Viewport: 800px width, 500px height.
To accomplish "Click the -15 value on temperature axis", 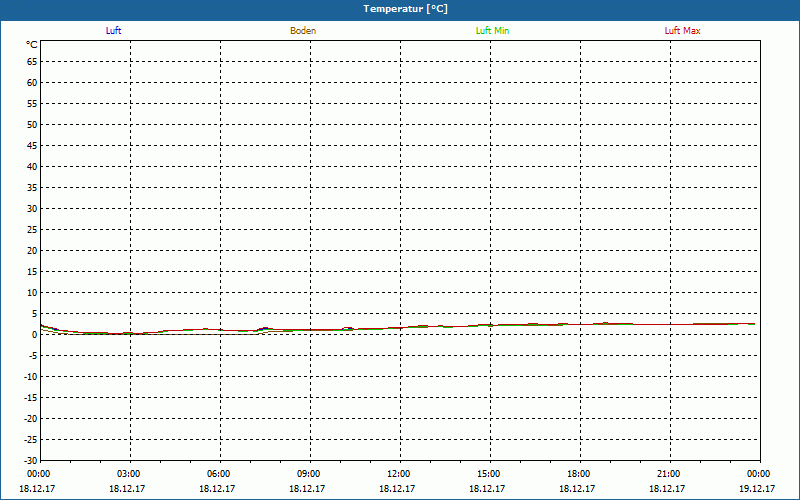I will 31,397.
